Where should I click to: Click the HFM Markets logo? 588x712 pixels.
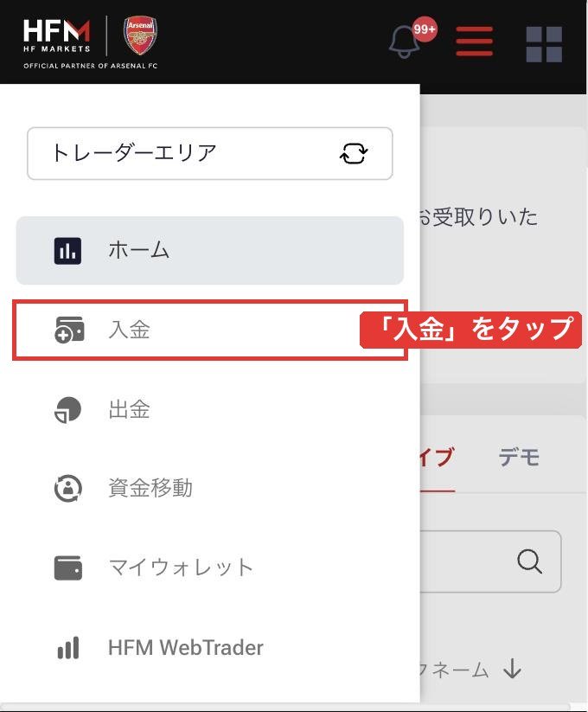57,36
